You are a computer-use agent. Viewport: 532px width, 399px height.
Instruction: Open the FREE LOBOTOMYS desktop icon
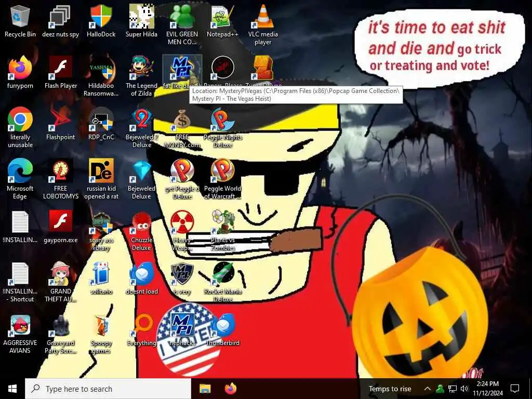point(61,179)
